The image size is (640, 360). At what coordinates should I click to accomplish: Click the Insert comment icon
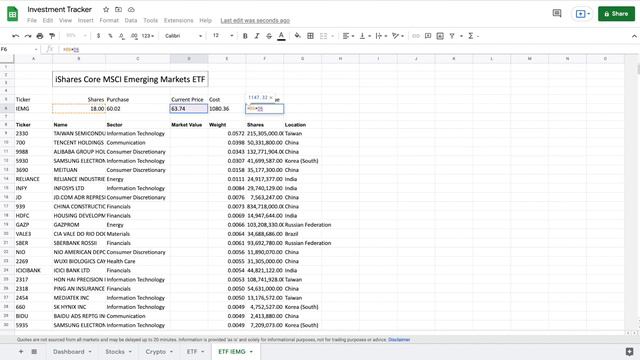(428, 36)
